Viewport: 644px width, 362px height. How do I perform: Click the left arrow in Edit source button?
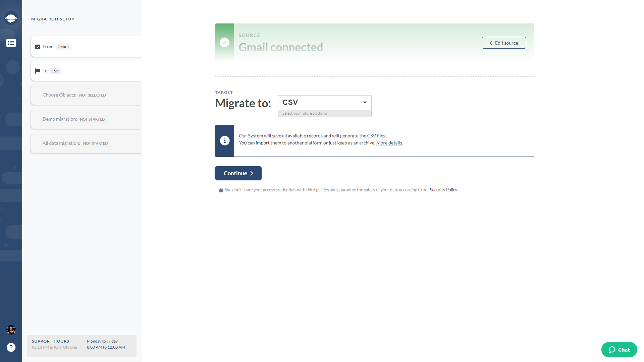click(x=490, y=43)
